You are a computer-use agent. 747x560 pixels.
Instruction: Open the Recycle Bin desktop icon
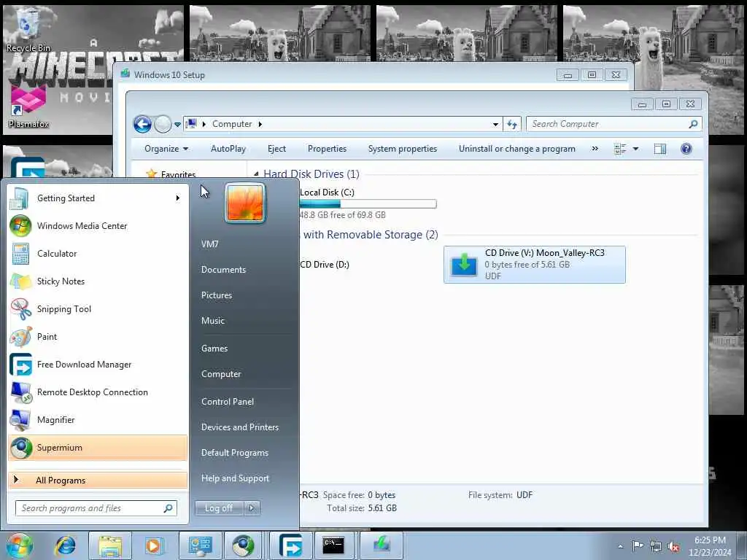pyautogui.click(x=28, y=31)
